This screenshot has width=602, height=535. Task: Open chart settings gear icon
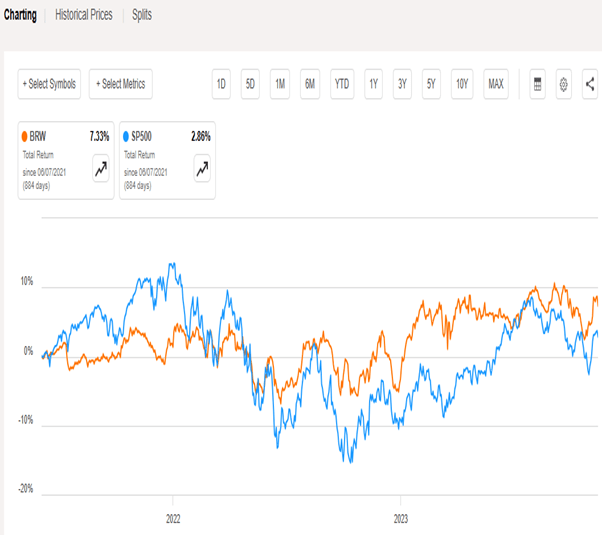pos(563,85)
